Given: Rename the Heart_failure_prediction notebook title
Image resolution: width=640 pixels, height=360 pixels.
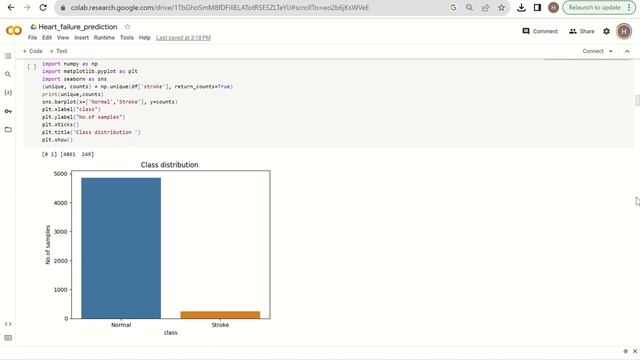Looking at the screenshot, I should pyautogui.click(x=78, y=27).
